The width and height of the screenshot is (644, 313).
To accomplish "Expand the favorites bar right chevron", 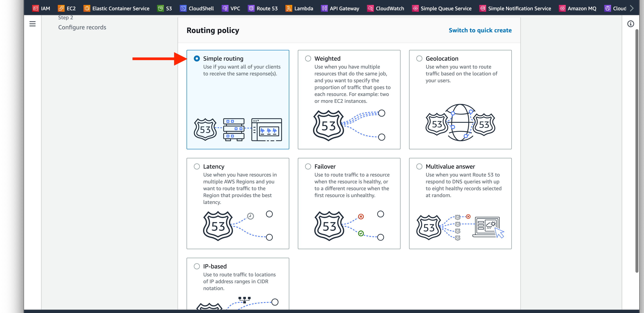I will click(632, 8).
